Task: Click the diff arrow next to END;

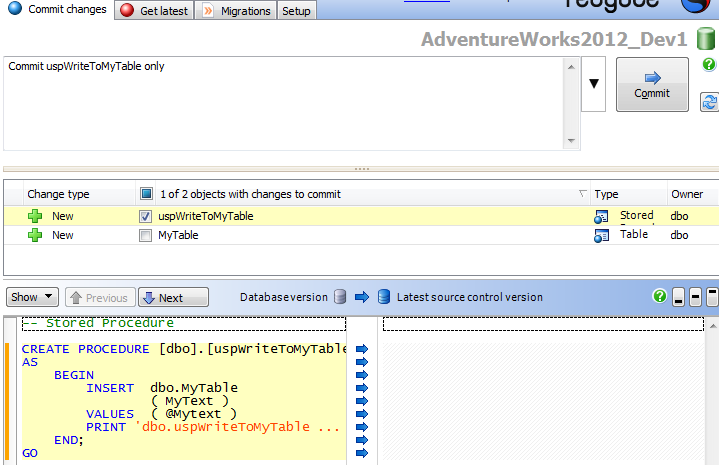Action: (362, 440)
